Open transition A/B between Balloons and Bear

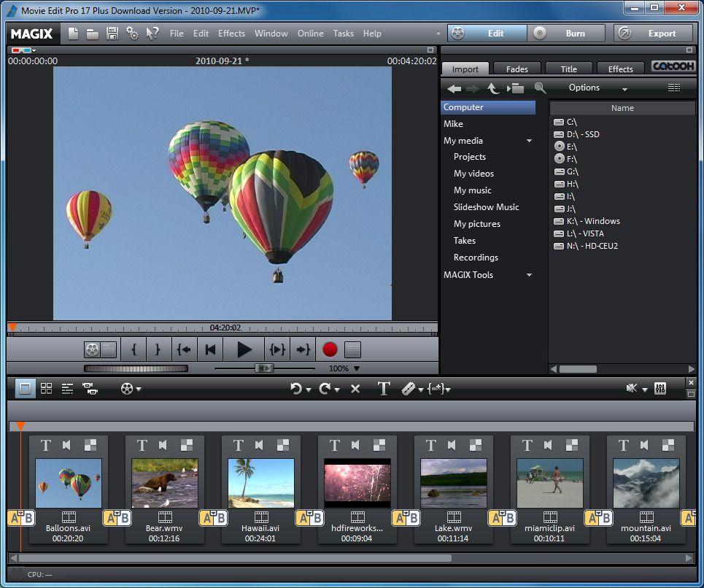(117, 519)
